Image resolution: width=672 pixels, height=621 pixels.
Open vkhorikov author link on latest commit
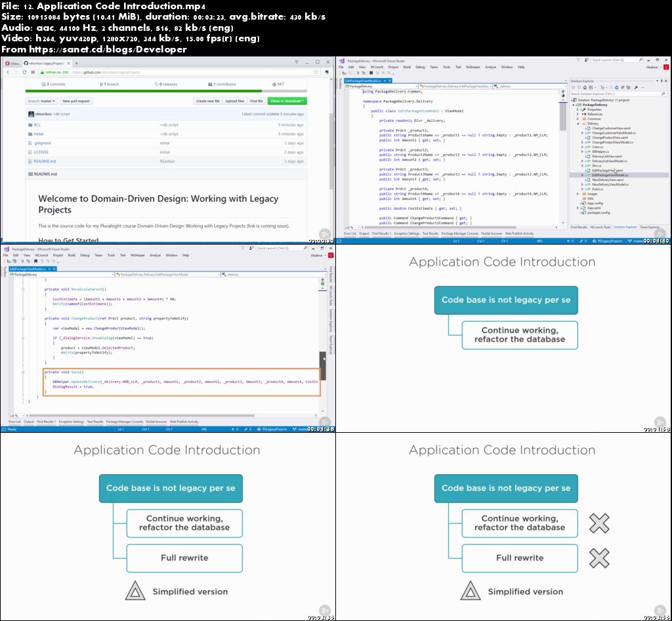click(43, 114)
